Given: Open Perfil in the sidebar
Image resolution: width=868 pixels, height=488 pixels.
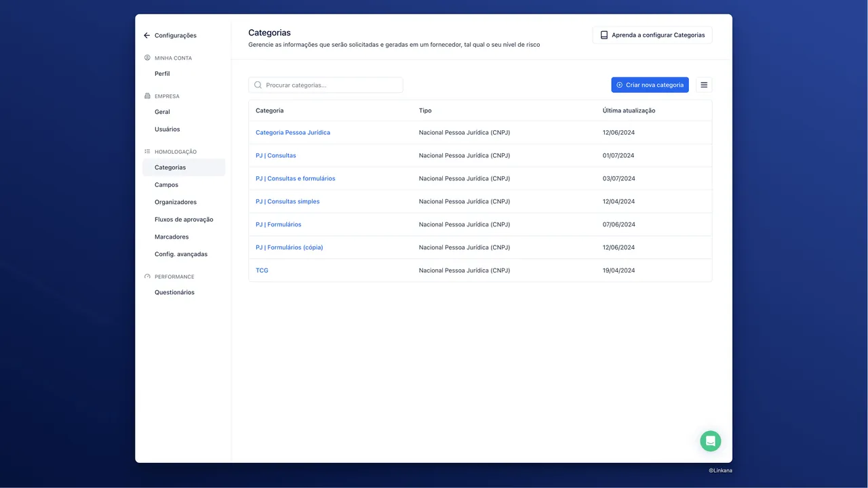Looking at the screenshot, I should (x=162, y=74).
